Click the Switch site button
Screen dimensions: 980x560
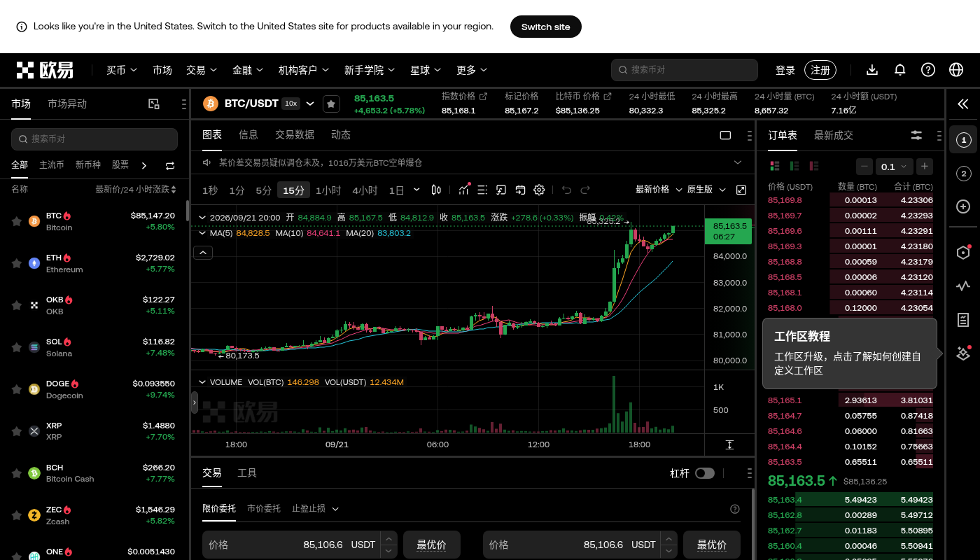[546, 27]
